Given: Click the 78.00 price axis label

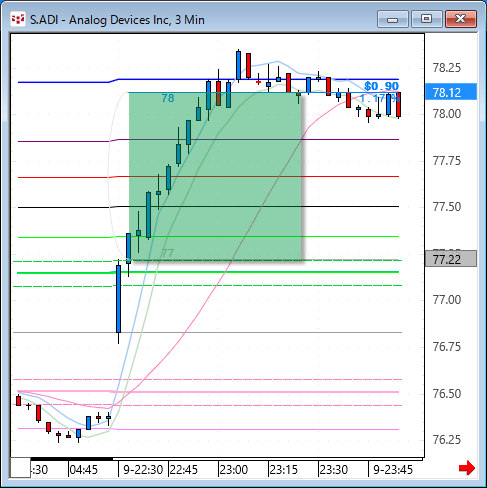Looking at the screenshot, I should pyautogui.click(x=447, y=114).
